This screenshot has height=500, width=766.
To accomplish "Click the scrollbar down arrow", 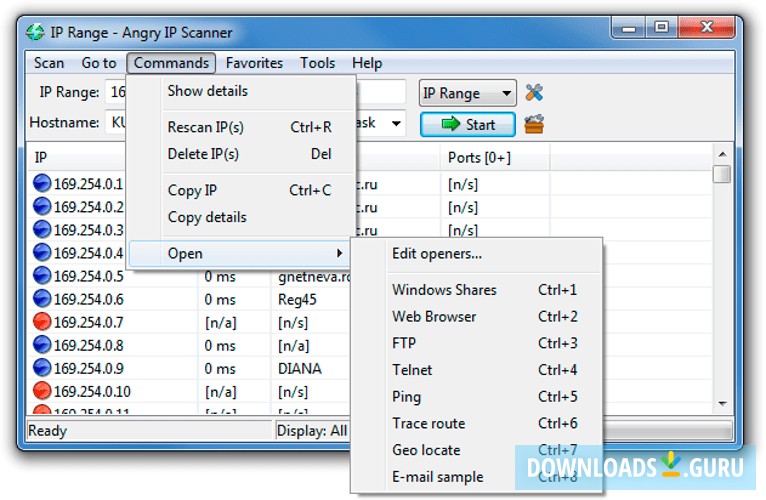I will tap(722, 404).
